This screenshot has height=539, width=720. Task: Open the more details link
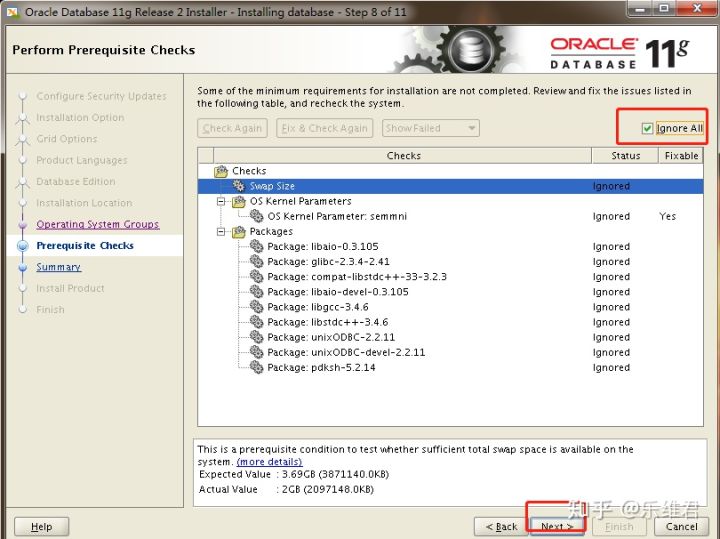(x=269, y=462)
